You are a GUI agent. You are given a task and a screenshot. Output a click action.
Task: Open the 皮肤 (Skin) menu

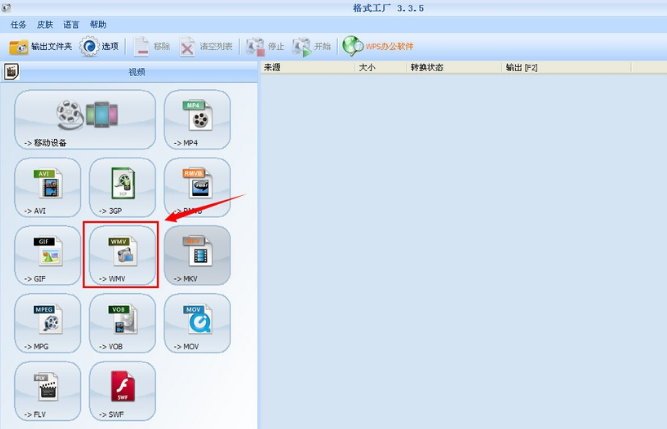[45, 25]
